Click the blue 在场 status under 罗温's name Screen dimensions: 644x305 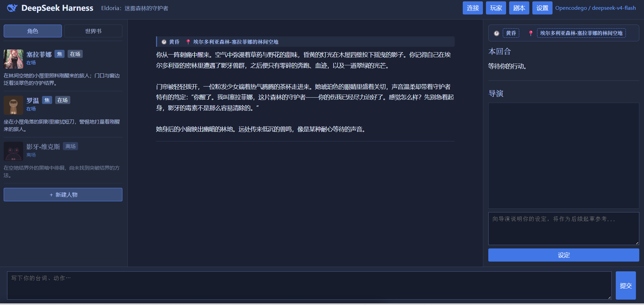[31, 109]
